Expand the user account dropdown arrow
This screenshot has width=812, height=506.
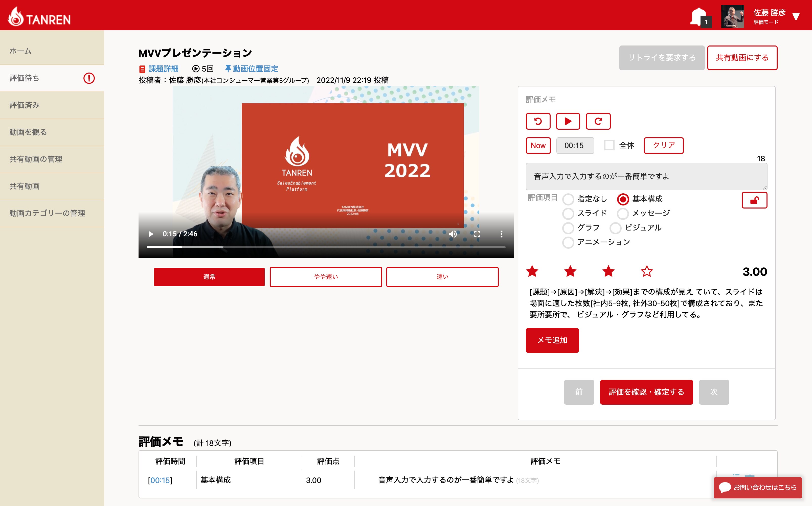pyautogui.click(x=796, y=16)
